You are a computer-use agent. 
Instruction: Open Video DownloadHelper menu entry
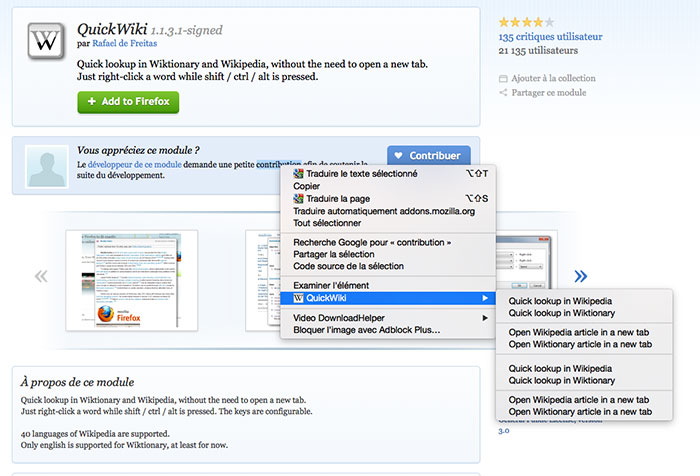388,318
